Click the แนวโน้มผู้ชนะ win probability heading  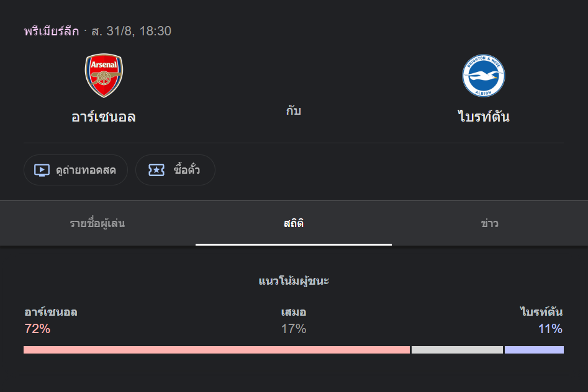pyautogui.click(x=294, y=281)
